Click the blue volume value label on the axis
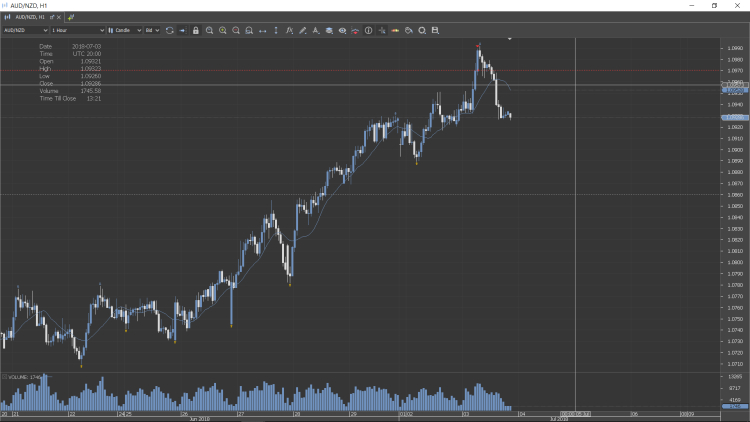The height and width of the screenshot is (422, 750). click(x=735, y=406)
